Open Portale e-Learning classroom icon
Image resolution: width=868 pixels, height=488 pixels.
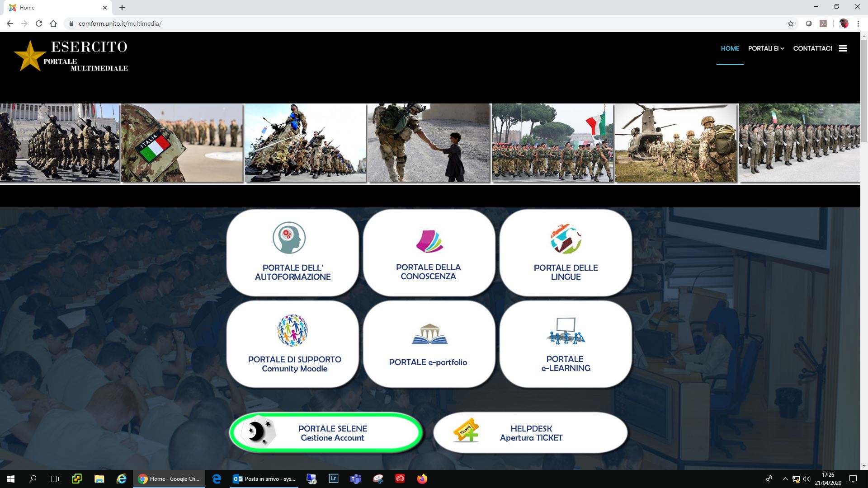(x=566, y=331)
